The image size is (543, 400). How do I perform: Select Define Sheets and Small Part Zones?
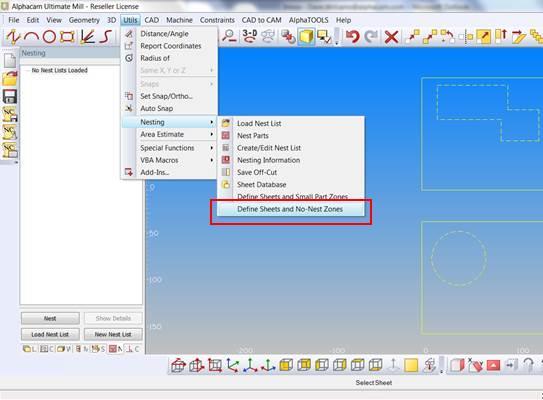click(292, 197)
